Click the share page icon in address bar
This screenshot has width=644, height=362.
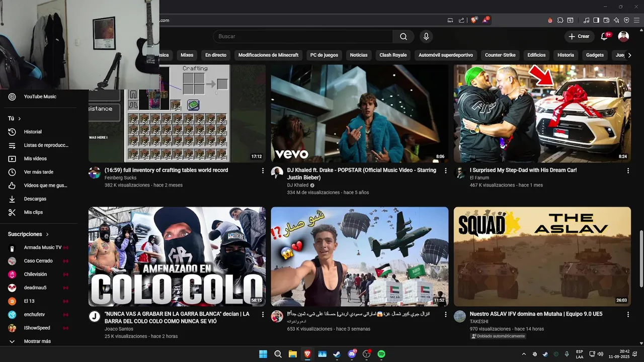(461, 20)
